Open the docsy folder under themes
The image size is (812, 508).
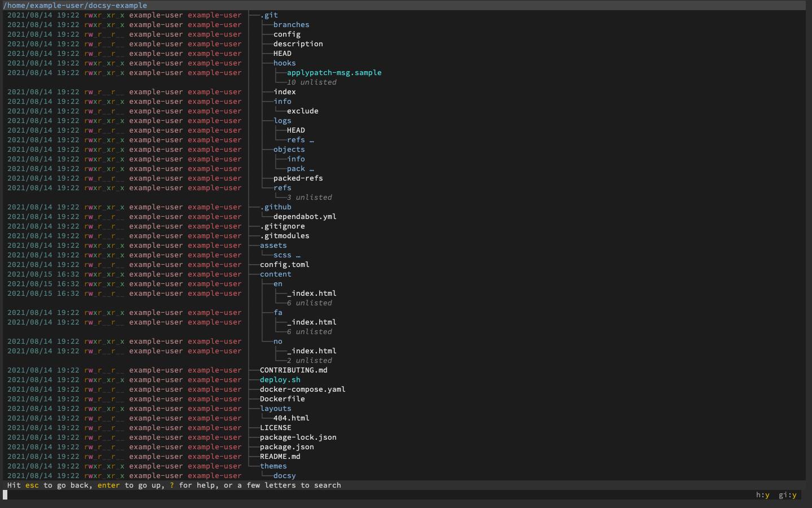[x=284, y=476]
